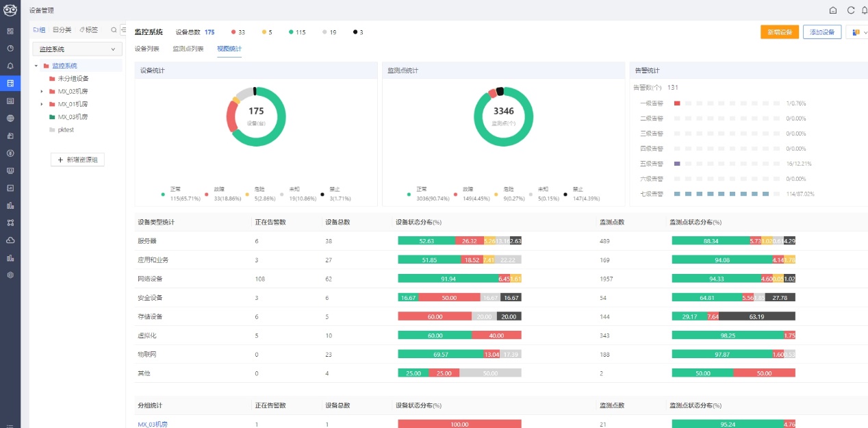Image resolution: width=868 pixels, height=428 pixels.
Task: Click the alarm bell icon in left sidebar
Action: tap(10, 66)
